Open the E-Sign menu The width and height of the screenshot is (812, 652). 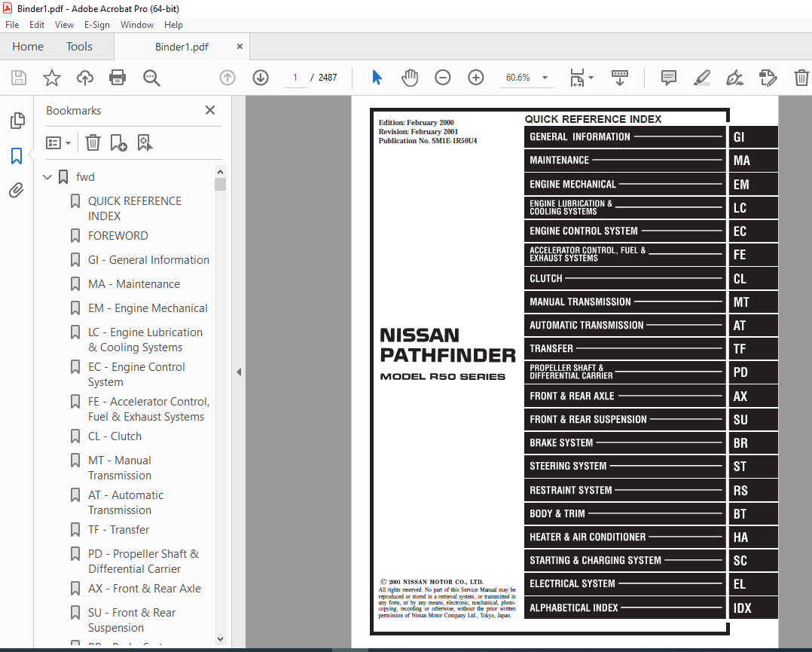coord(97,24)
